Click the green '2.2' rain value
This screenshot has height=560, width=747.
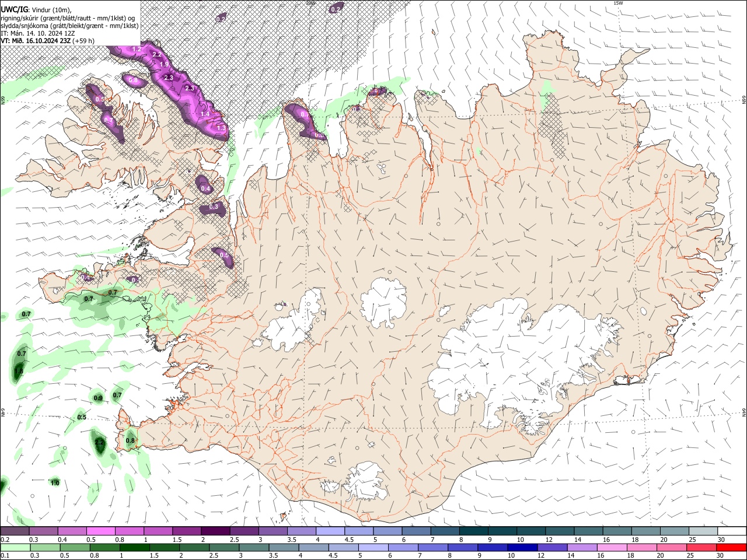[99, 442]
